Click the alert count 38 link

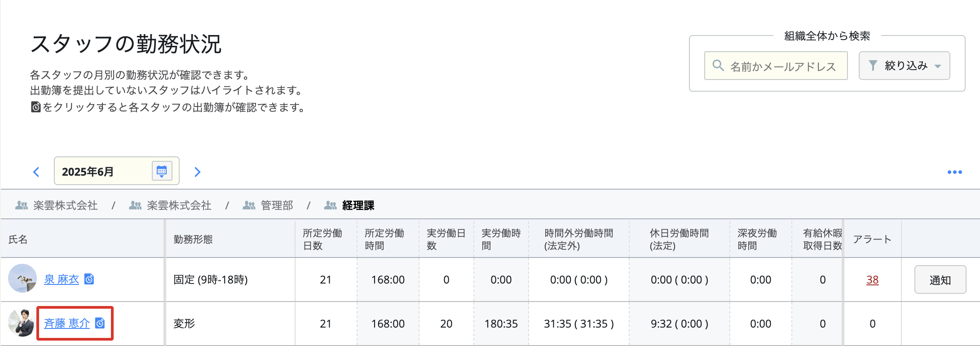click(x=872, y=280)
